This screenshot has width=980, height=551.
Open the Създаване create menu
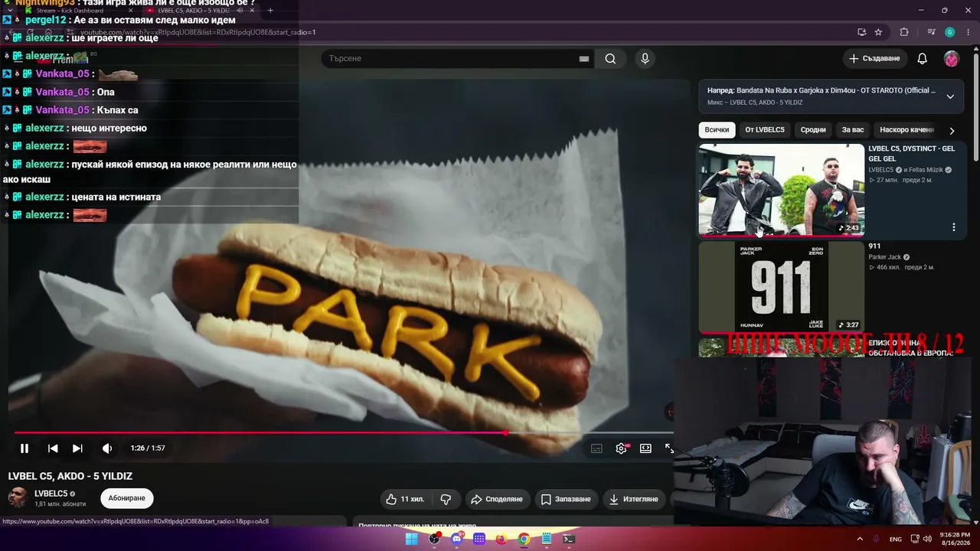874,59
